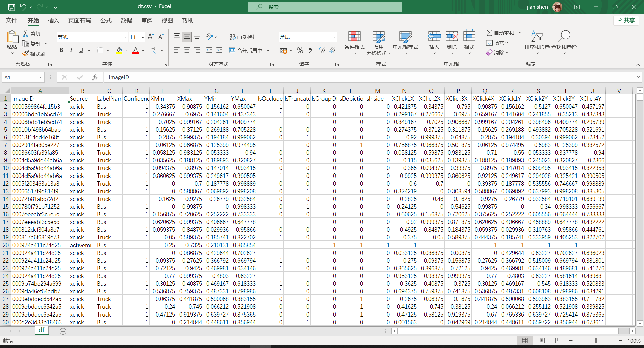Click the search box in title bar

[x=325, y=7]
